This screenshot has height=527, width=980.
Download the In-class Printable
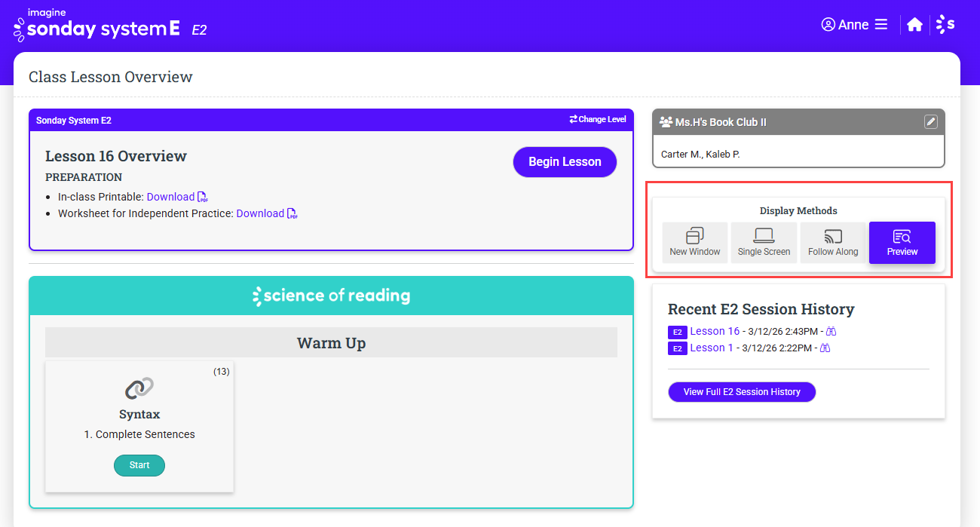click(x=170, y=197)
